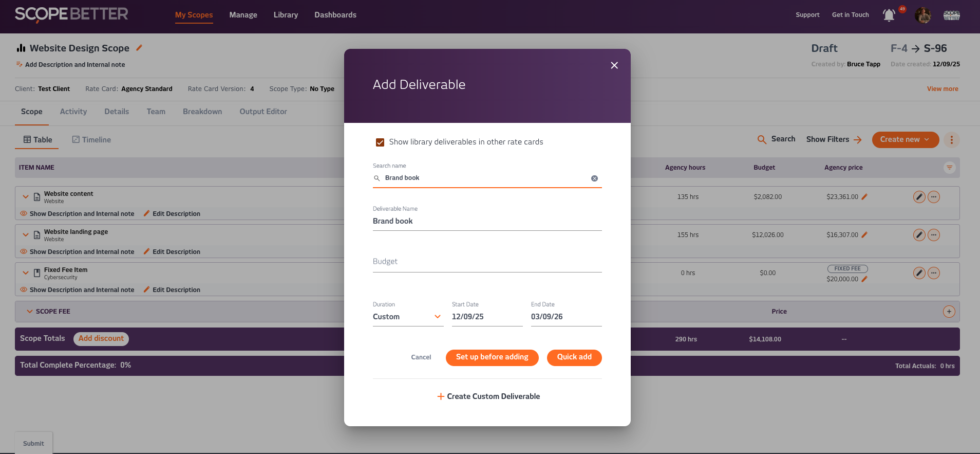Uncheck Show library deliverables in other rate cards
Viewport: 980px width, 454px height.
(x=380, y=142)
